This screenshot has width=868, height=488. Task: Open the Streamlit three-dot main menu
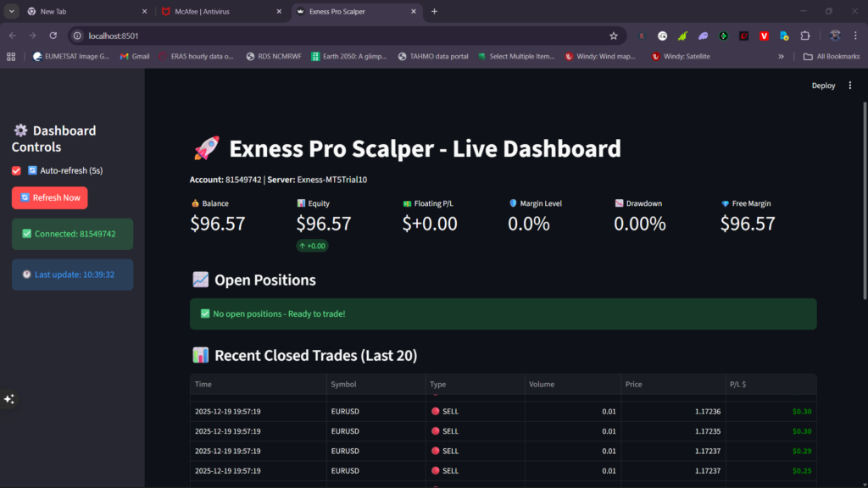point(850,86)
